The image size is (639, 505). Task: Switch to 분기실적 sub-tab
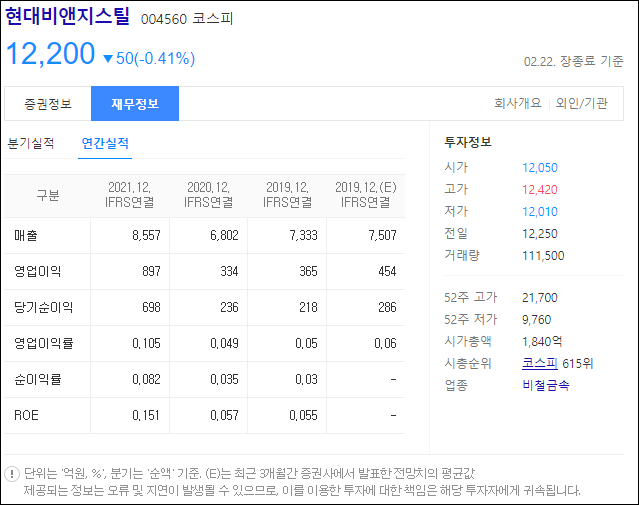[x=31, y=143]
